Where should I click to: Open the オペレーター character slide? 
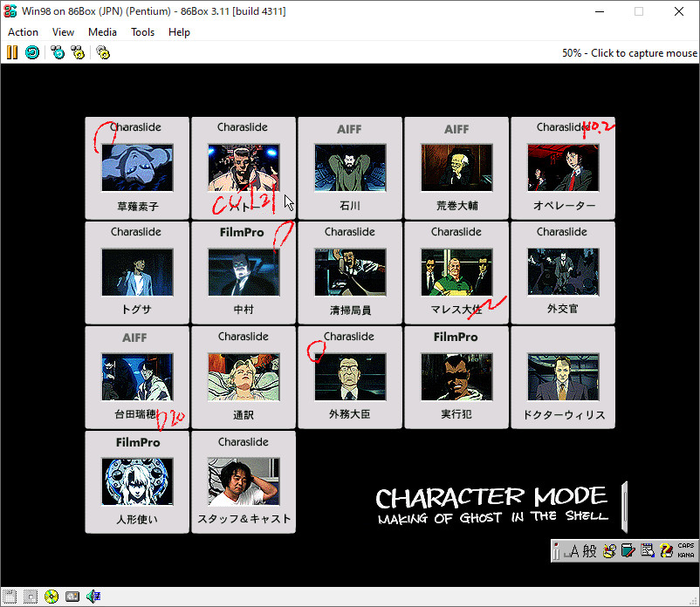coord(563,168)
